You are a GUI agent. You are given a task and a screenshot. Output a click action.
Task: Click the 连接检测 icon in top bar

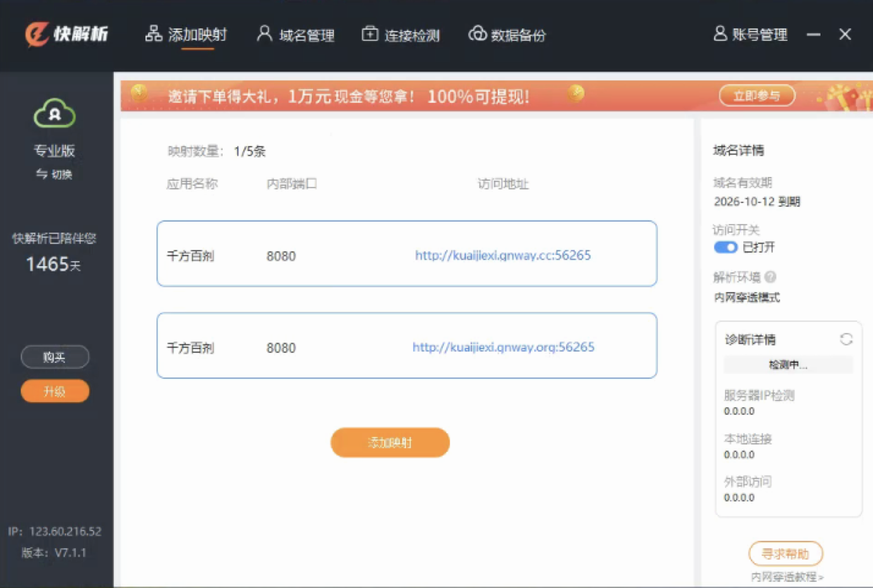pyautogui.click(x=369, y=34)
